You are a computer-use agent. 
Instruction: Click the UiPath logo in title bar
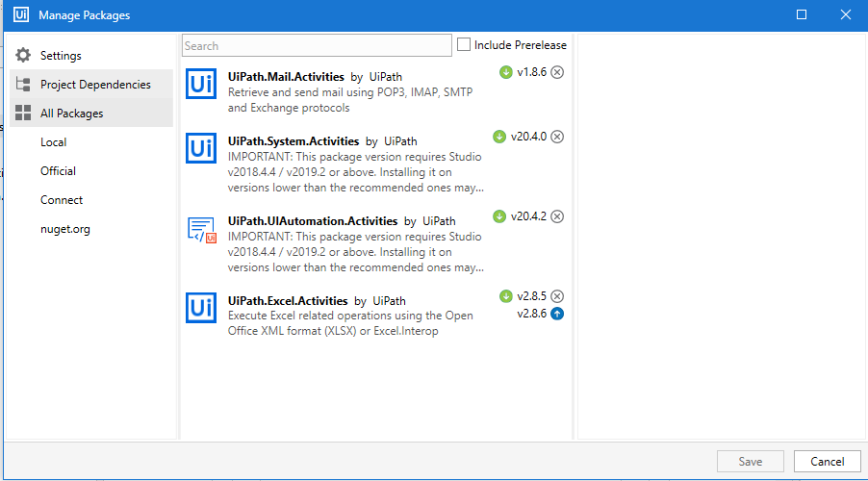21,14
